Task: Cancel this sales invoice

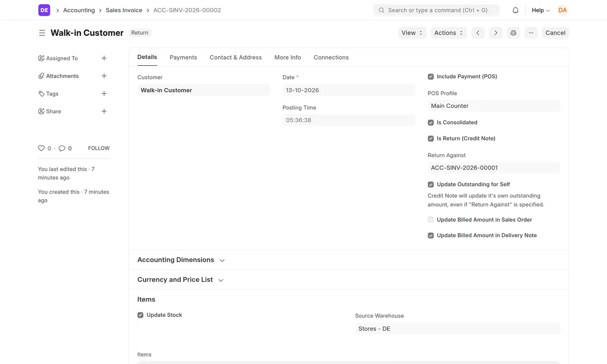Action: tap(555, 33)
